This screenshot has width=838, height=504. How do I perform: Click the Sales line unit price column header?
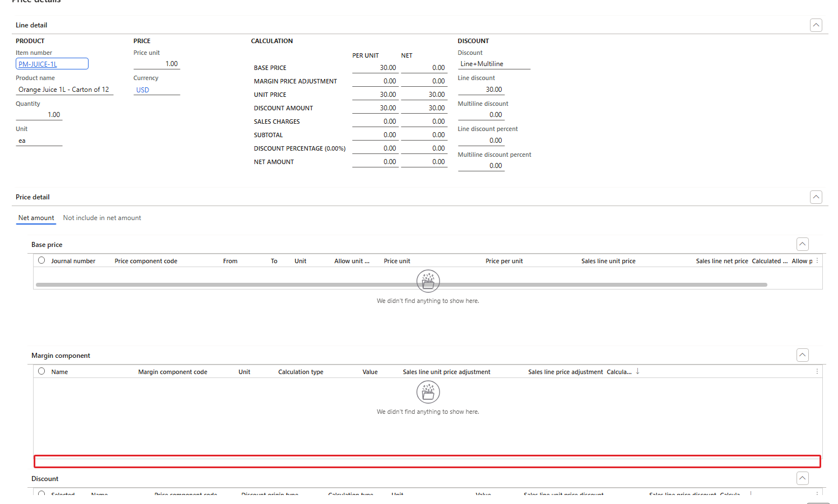(608, 261)
